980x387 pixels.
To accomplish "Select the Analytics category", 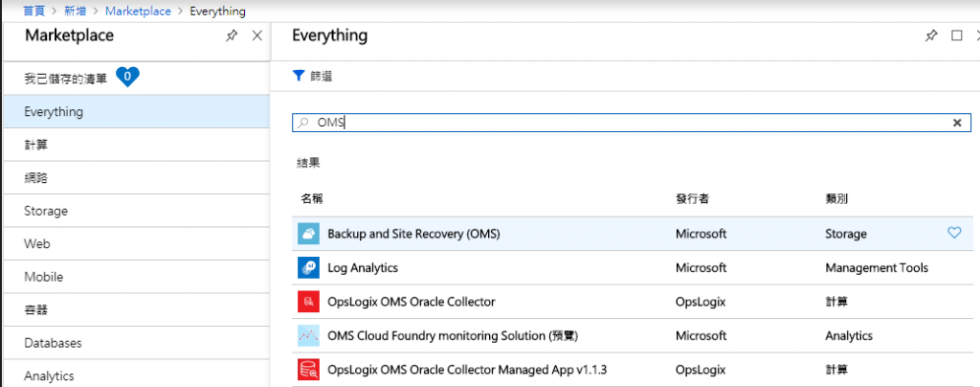I will point(137,374).
